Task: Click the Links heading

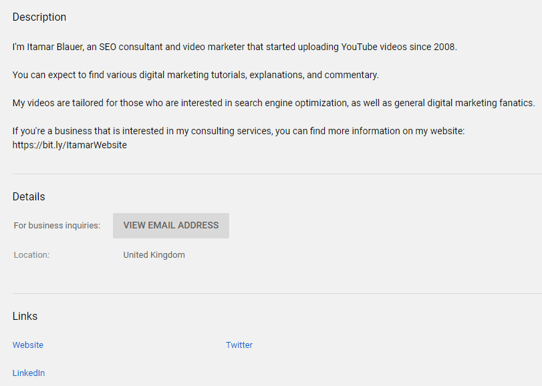Action: click(25, 316)
